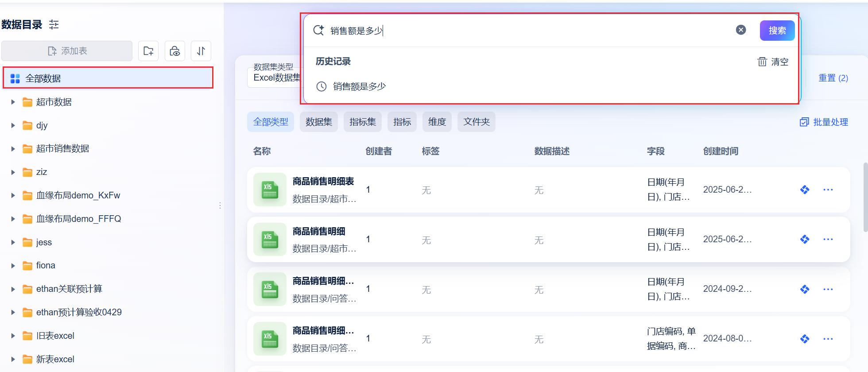The height and width of the screenshot is (372, 868).
Task: Click the 重置 (2) reset link
Action: point(833,78)
